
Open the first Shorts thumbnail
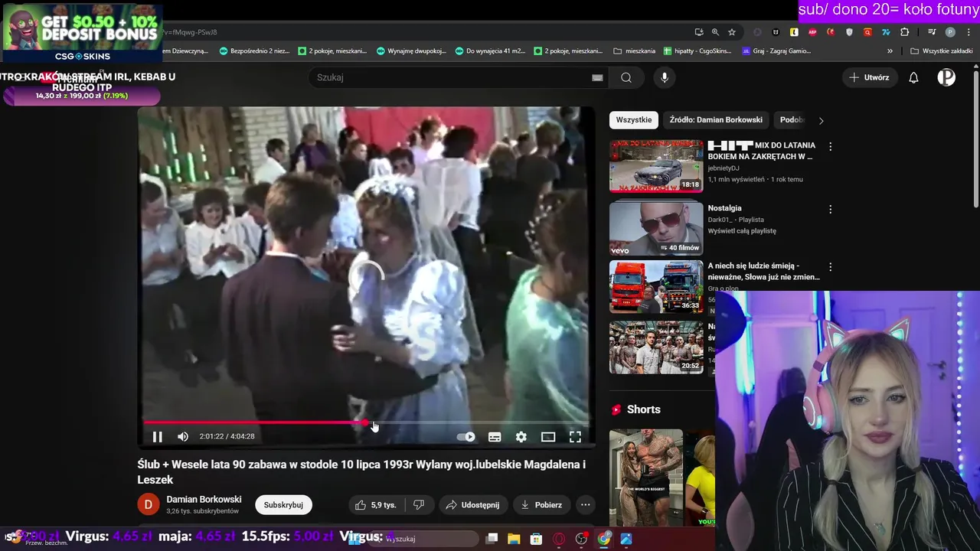coord(646,478)
